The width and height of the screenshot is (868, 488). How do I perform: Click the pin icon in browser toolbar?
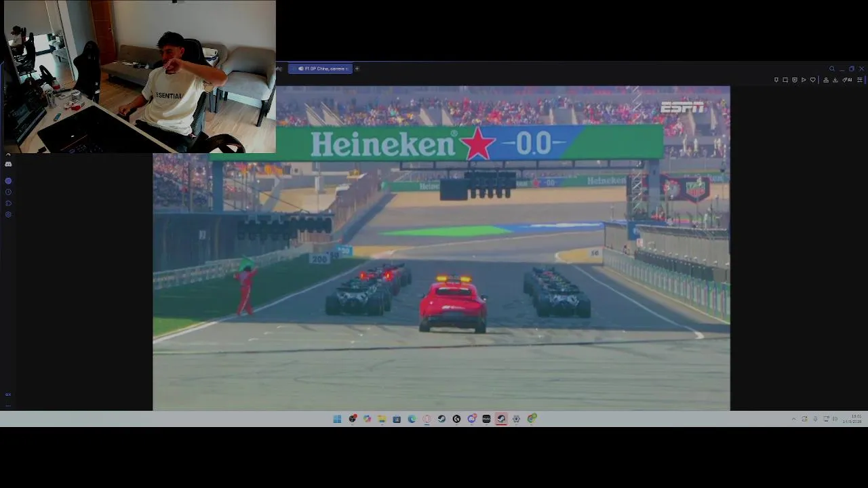click(x=776, y=80)
